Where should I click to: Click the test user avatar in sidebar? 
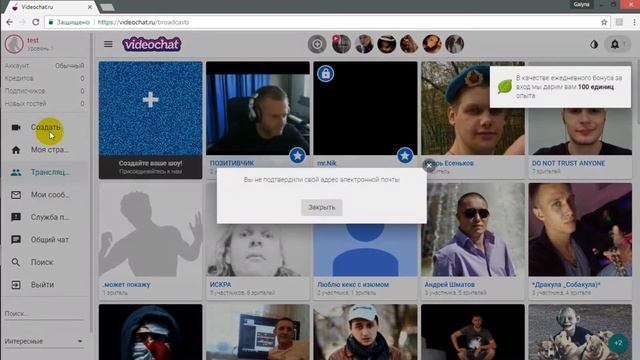(14, 44)
